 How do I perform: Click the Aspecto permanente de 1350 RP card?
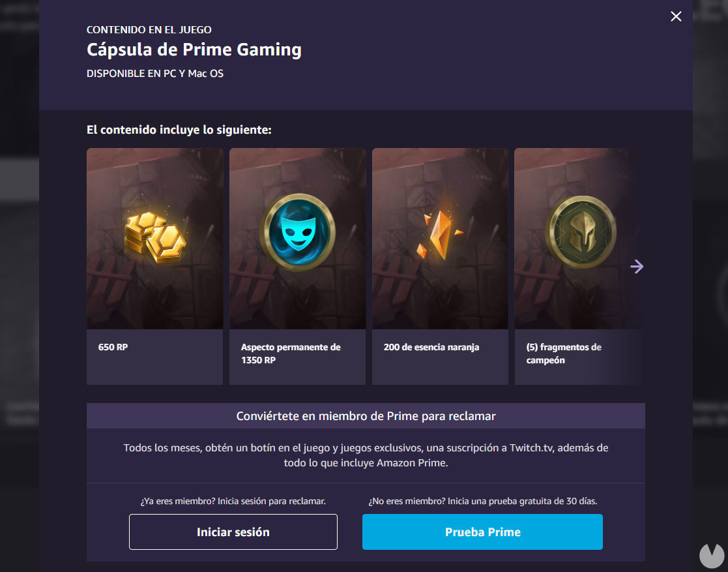tap(297, 264)
